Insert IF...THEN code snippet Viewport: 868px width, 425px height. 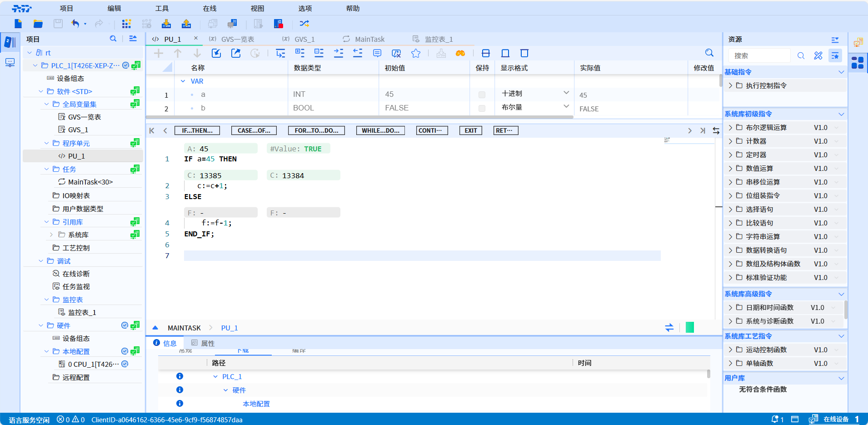197,130
